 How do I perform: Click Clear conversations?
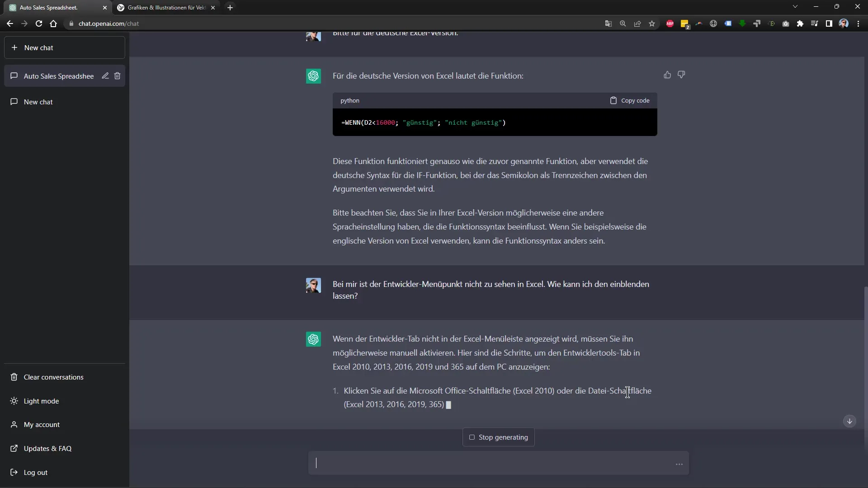click(x=65, y=377)
